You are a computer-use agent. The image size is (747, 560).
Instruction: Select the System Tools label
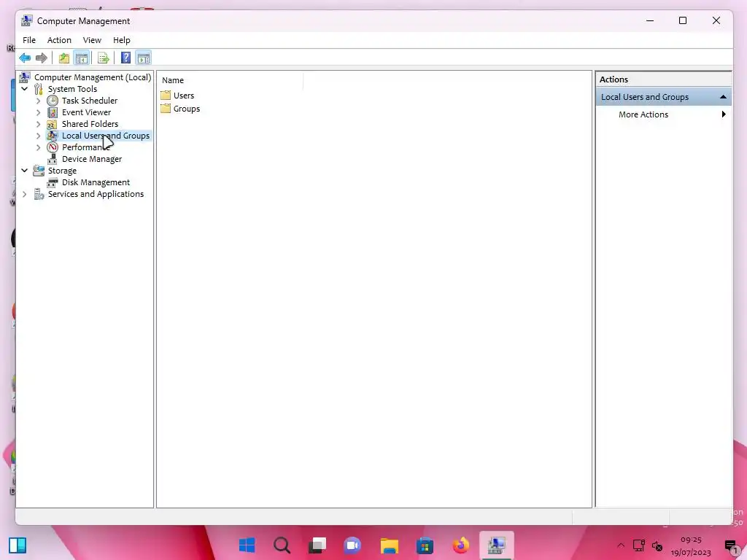coord(72,89)
